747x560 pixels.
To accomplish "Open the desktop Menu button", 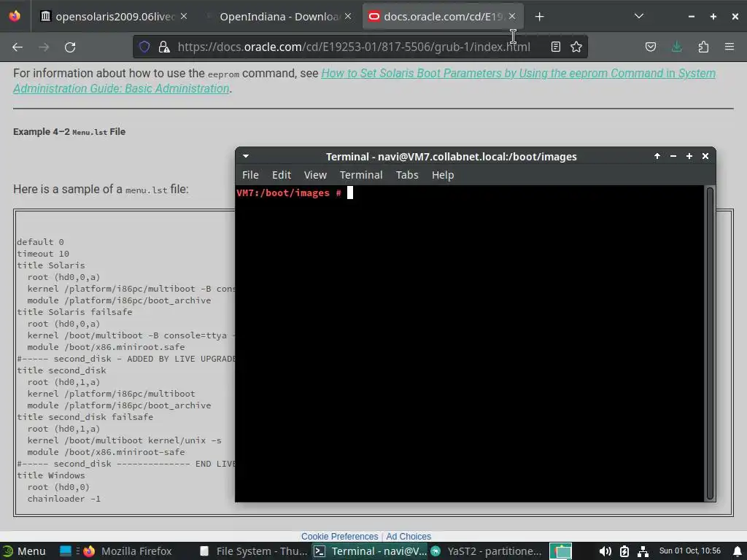I will [x=24, y=551].
